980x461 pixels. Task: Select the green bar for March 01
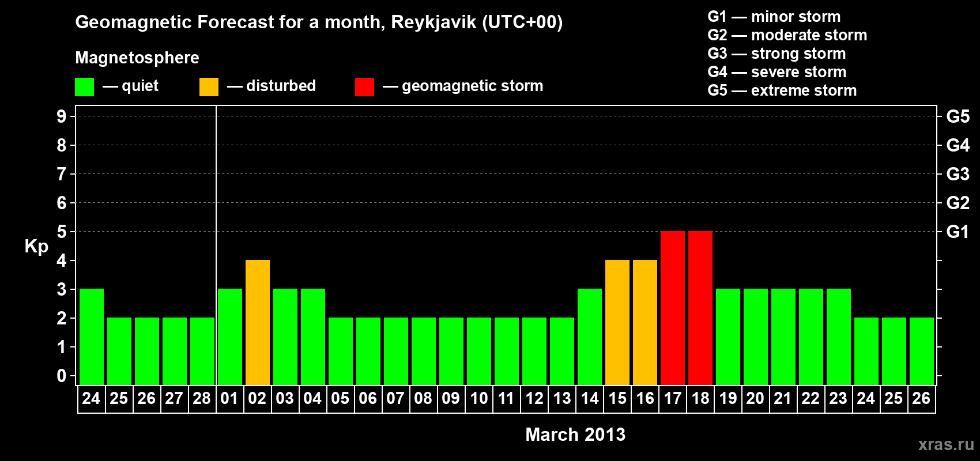(x=230, y=337)
